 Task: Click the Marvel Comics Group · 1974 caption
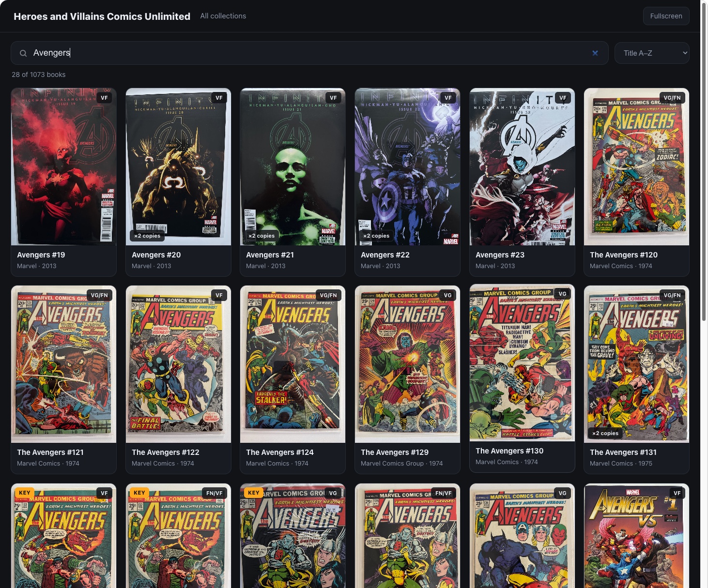coord(402,464)
